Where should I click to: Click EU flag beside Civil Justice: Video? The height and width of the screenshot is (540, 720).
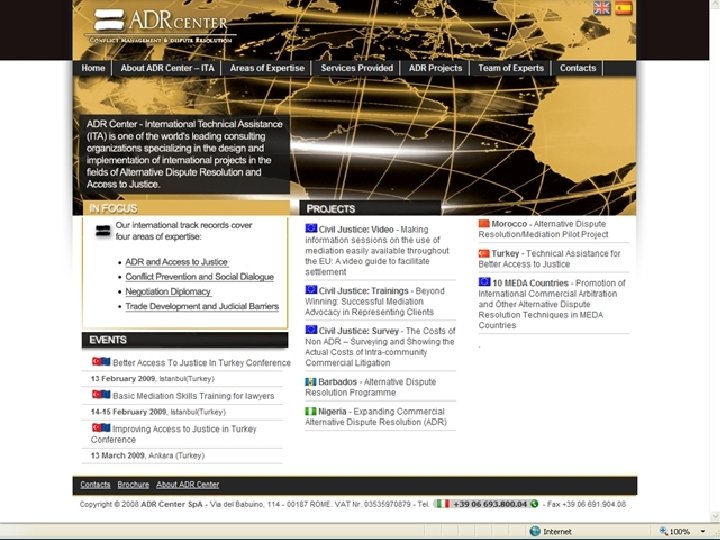click(x=311, y=228)
